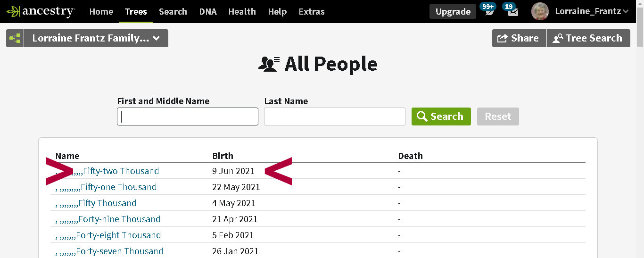Click the Last Name input field
644x258 pixels.
[334, 117]
